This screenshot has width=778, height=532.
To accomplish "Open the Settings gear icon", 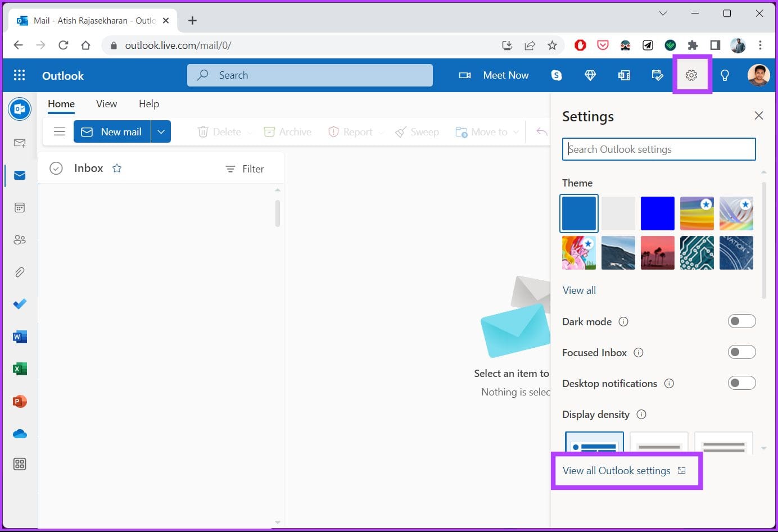I will click(x=691, y=75).
